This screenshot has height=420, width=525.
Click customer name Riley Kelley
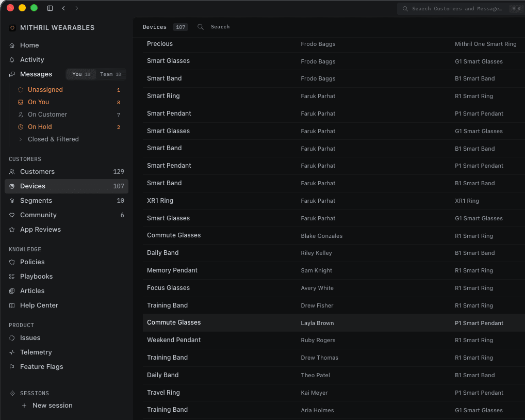[x=317, y=253]
